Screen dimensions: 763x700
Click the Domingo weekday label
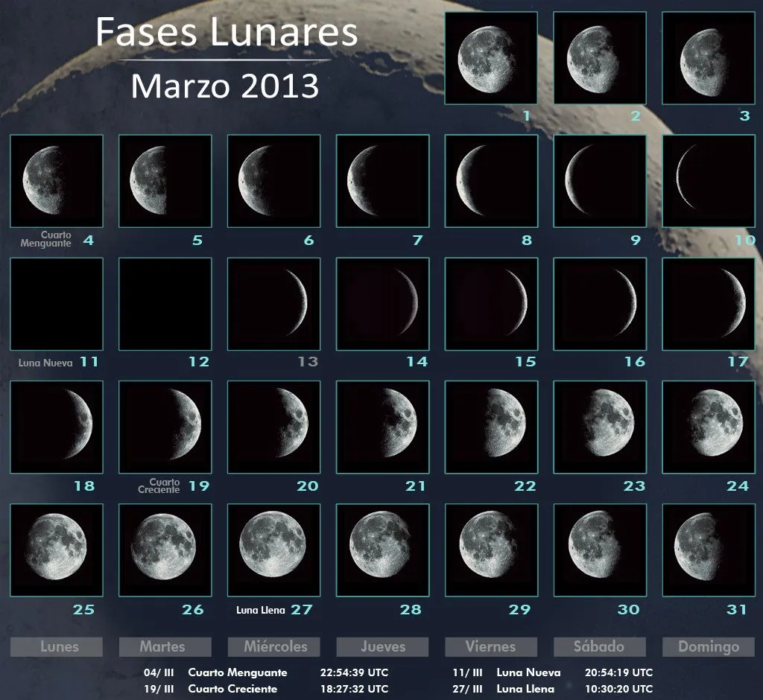click(709, 647)
